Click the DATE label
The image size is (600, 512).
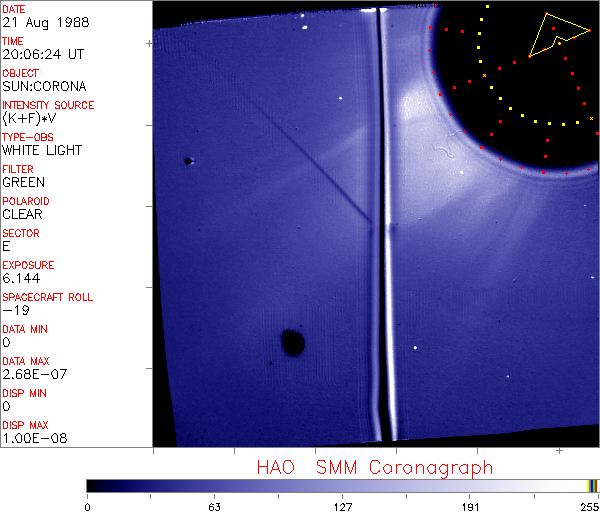tap(14, 9)
